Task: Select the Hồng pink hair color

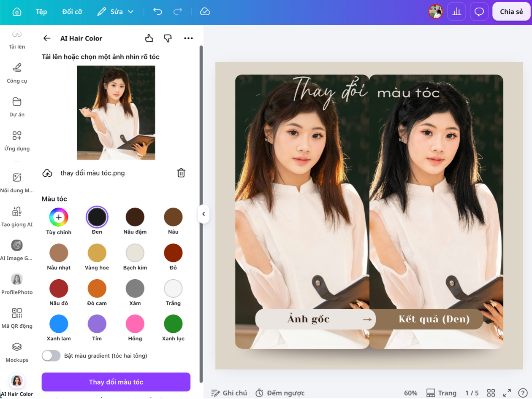Action: [135, 324]
